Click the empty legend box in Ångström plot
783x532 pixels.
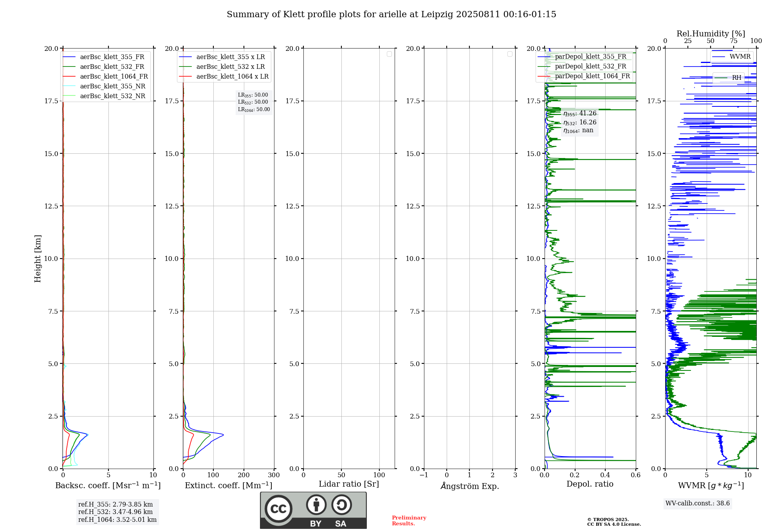510,54
